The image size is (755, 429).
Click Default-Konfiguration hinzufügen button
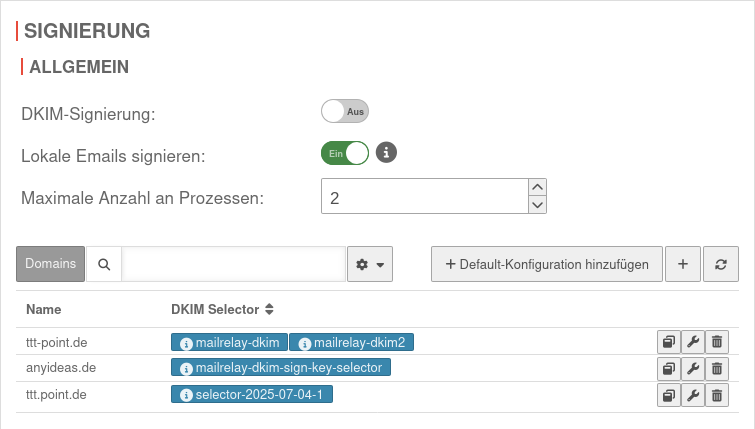[547, 264]
